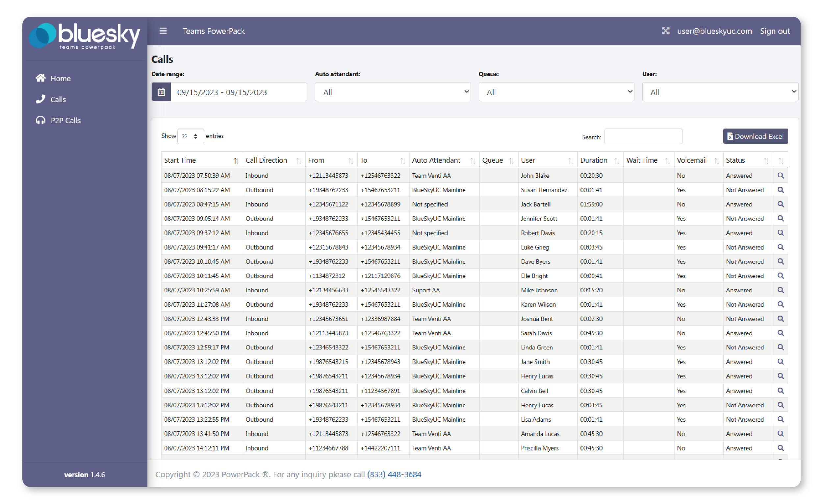
Task: Click the Download Excel button
Action: click(x=755, y=136)
